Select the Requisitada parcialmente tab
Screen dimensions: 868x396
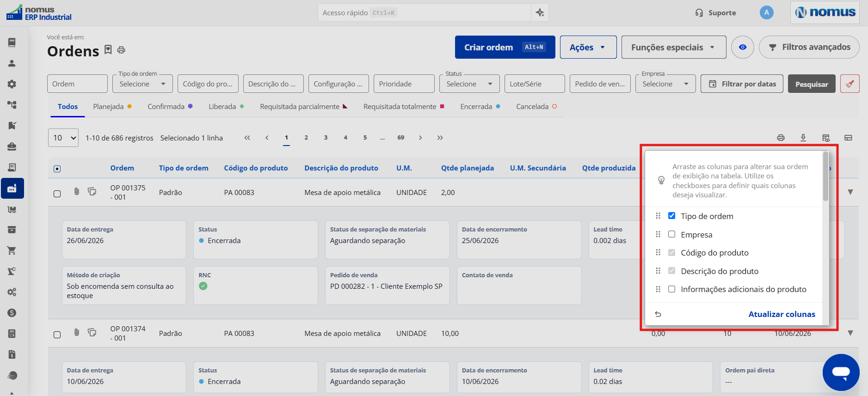304,107
